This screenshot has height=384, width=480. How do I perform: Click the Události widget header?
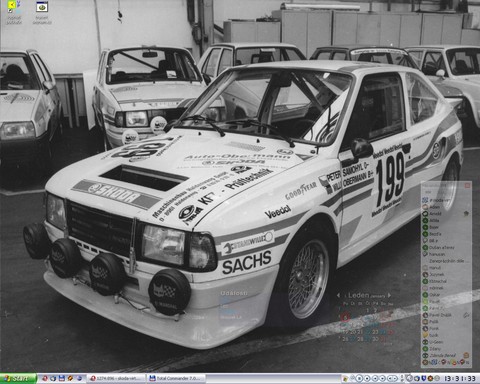pos(234,293)
